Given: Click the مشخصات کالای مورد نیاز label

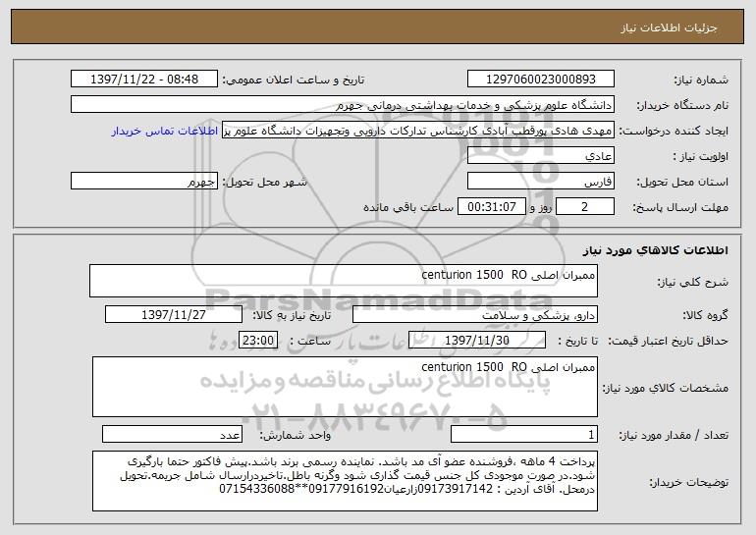Looking at the screenshot, I should pyautogui.click(x=666, y=388).
